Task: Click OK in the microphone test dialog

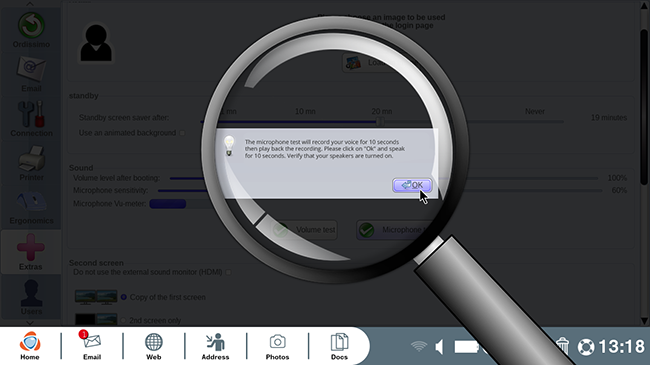Action: pos(412,185)
